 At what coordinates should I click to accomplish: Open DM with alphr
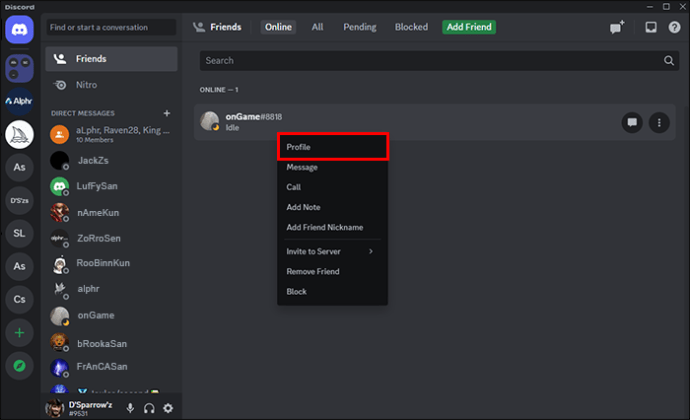111,289
